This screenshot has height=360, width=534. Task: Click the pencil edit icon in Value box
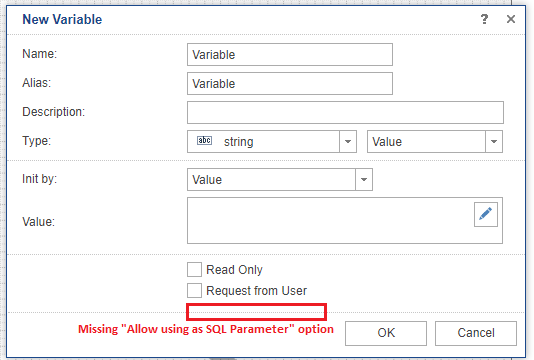point(486,214)
